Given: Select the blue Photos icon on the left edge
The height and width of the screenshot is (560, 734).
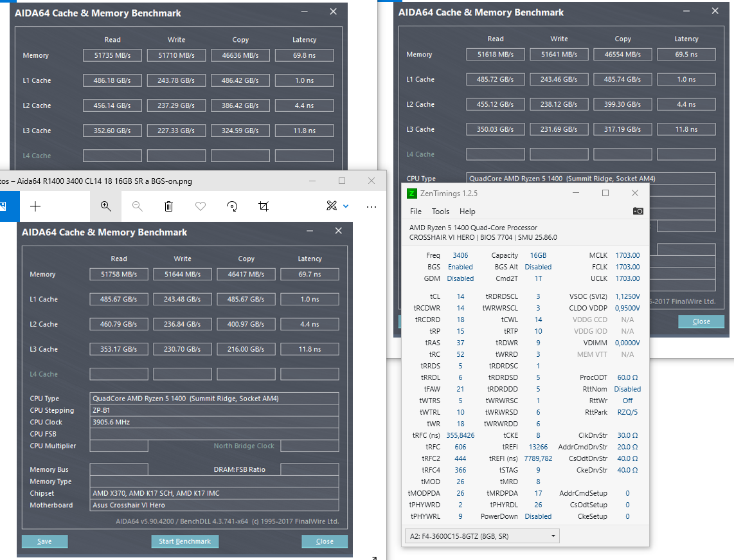Looking at the screenshot, I should [x=4, y=206].
